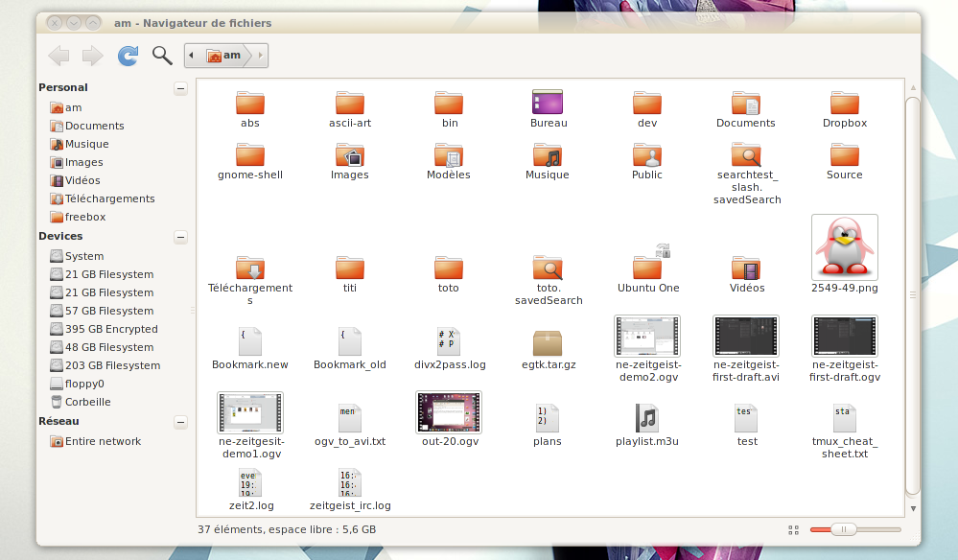Open the search tool in the toolbar

click(161, 56)
